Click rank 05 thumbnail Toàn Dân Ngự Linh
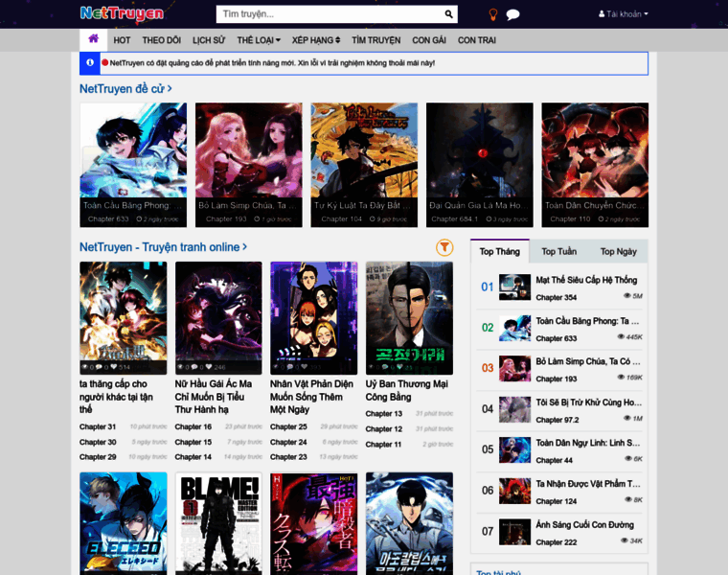This screenshot has width=728, height=575. point(514,450)
